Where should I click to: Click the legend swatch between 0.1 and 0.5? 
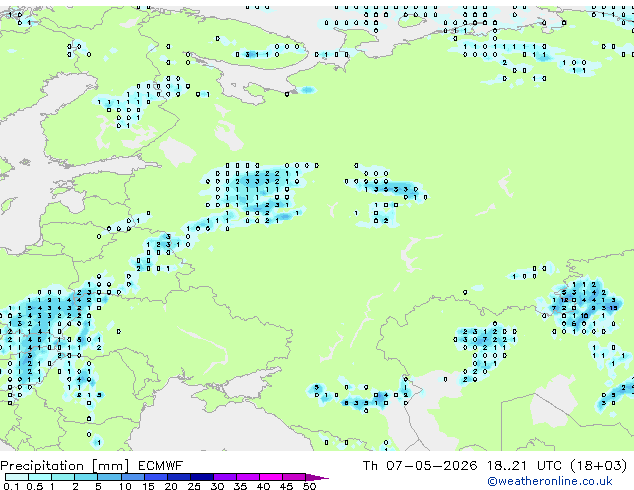(x=17, y=477)
